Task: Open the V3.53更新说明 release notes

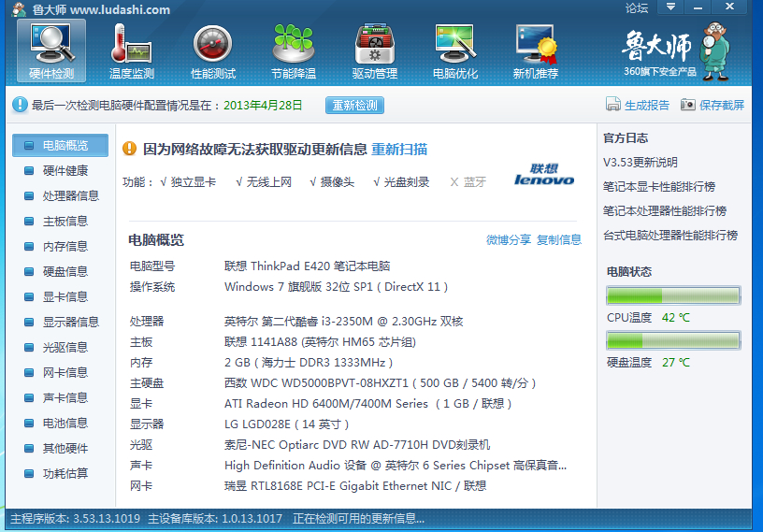Action: (x=641, y=162)
